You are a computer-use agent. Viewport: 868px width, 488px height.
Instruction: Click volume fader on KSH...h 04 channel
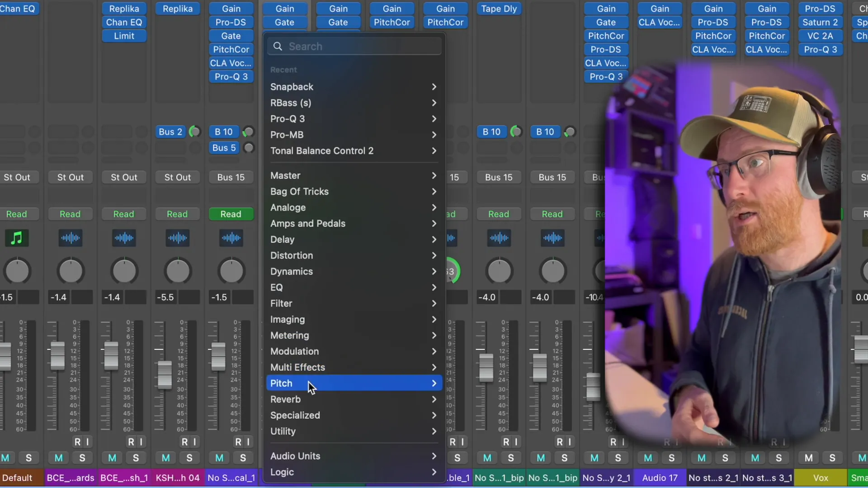tap(165, 375)
